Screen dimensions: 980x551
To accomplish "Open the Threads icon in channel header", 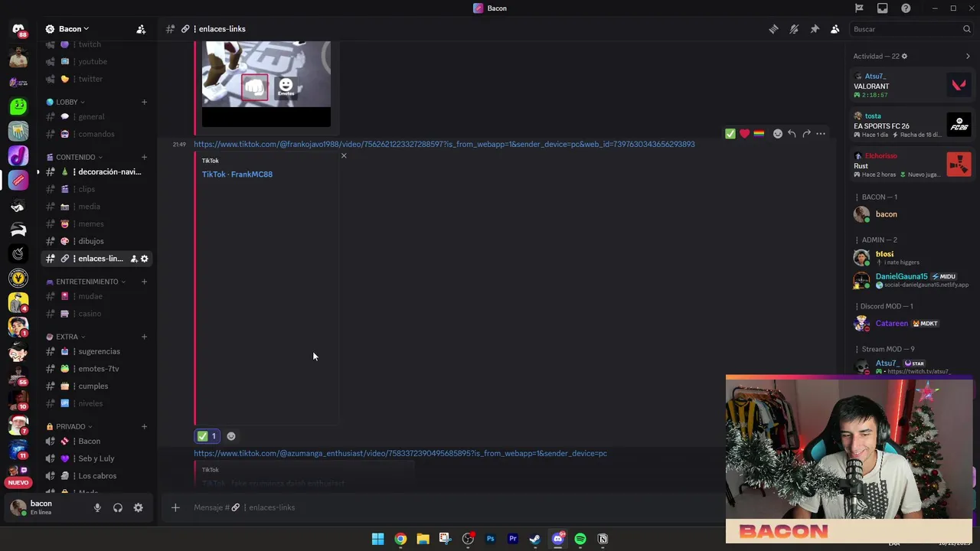I will pyautogui.click(x=773, y=29).
